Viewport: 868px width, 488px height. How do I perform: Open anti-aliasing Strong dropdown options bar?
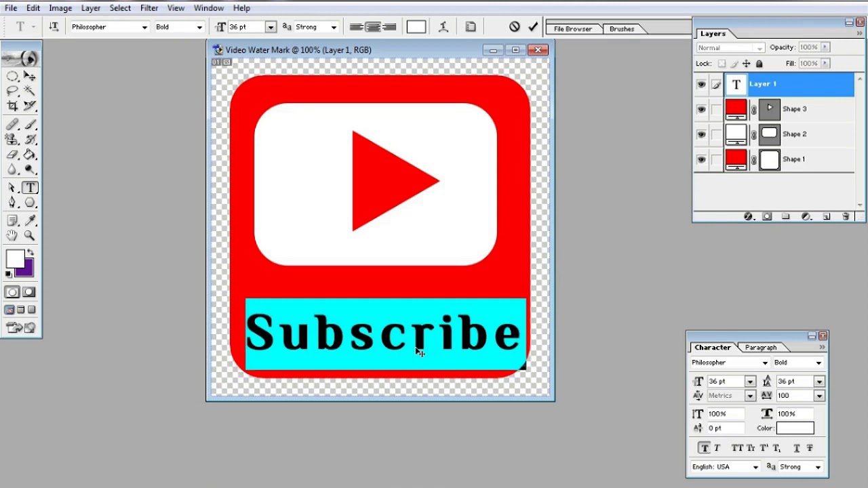pos(334,27)
